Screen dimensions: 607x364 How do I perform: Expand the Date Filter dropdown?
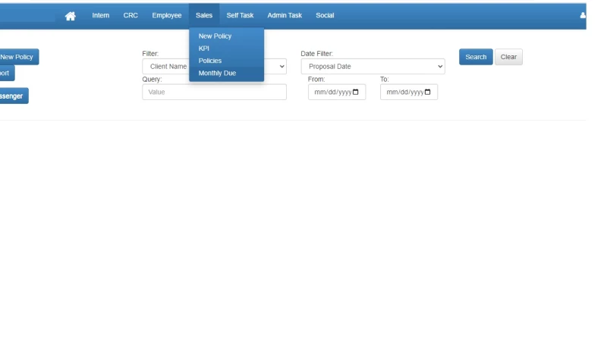(373, 67)
